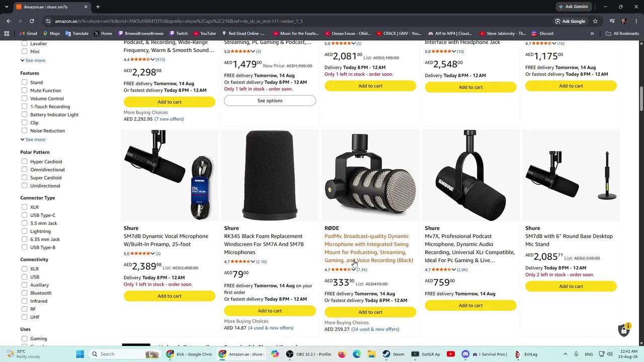Screen dimensions: 644x362
Task: Open the Chrome menu (three dots)
Action: point(635,21)
